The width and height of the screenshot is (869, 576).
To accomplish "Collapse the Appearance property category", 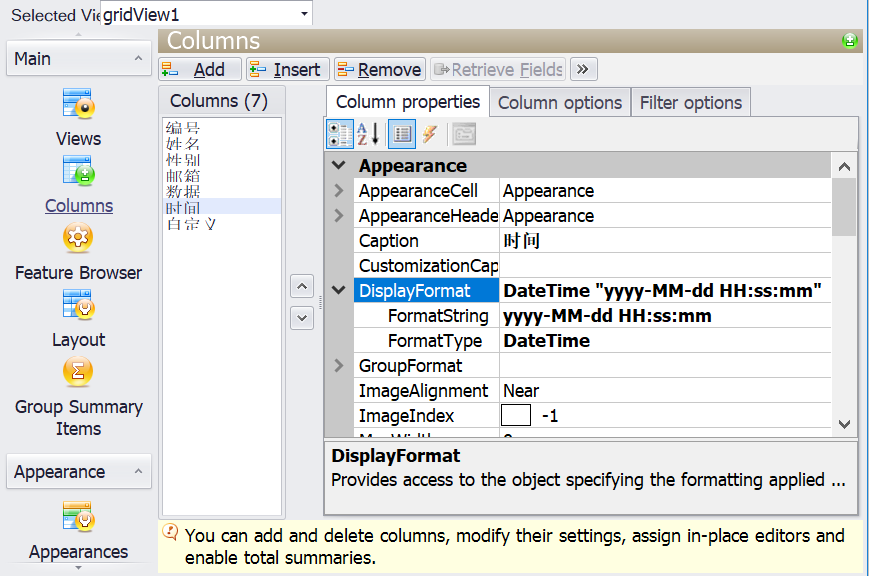I will pyautogui.click(x=339, y=165).
